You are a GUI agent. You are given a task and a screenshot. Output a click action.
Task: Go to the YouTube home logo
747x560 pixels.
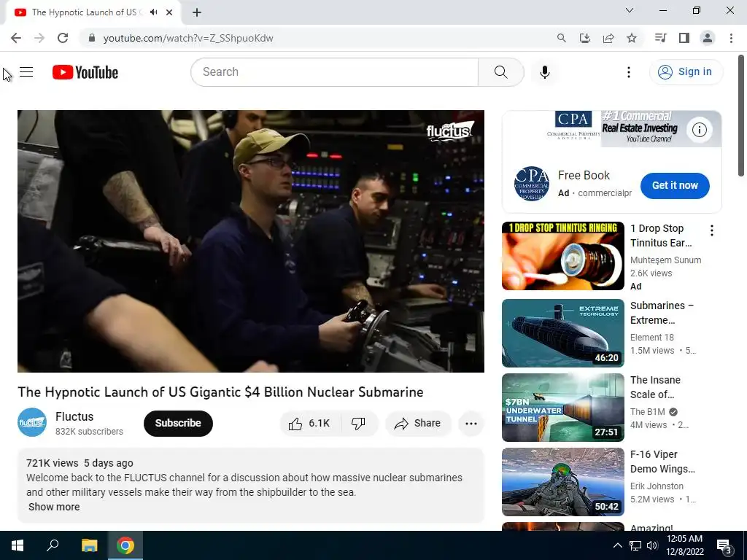(85, 72)
